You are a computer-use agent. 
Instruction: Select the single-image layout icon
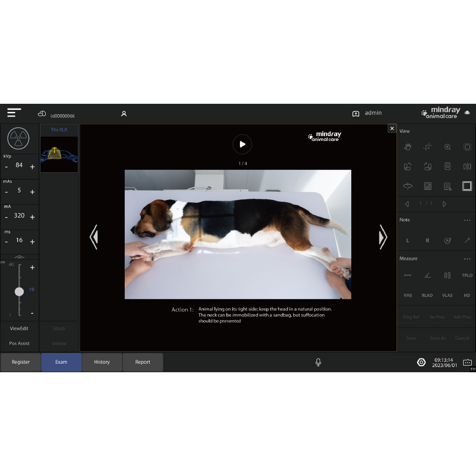tap(467, 186)
